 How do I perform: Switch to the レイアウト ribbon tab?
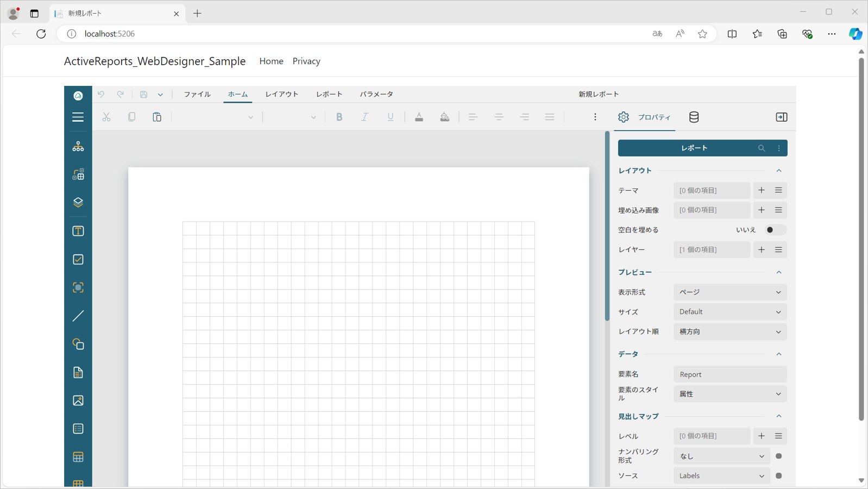(282, 95)
